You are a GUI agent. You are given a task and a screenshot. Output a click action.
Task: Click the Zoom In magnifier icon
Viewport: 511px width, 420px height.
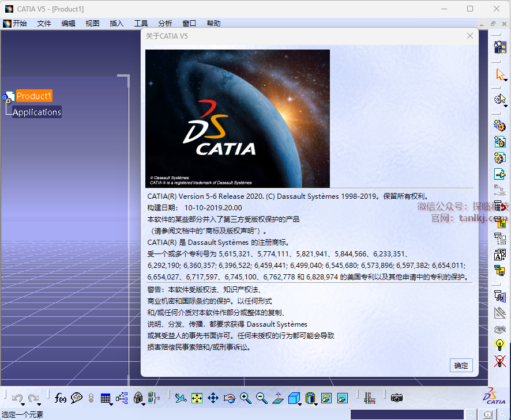pyautogui.click(x=246, y=398)
